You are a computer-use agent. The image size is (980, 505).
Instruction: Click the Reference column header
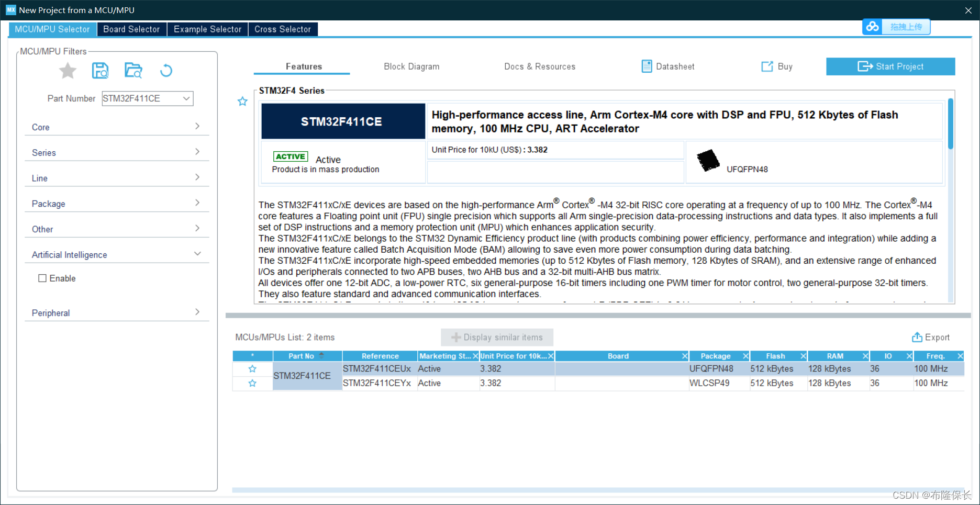tap(380, 356)
